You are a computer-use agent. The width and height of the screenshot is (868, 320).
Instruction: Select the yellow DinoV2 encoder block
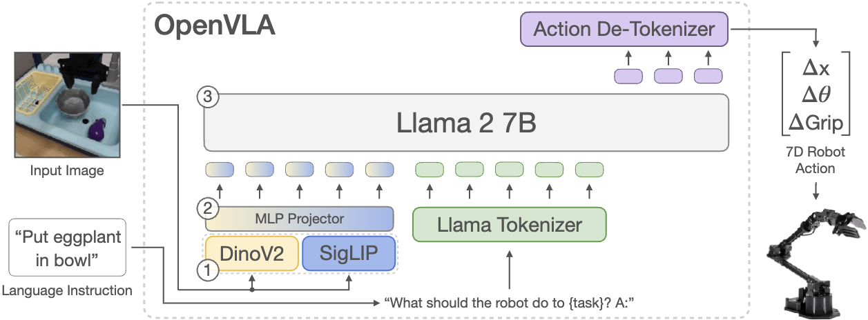pos(251,254)
